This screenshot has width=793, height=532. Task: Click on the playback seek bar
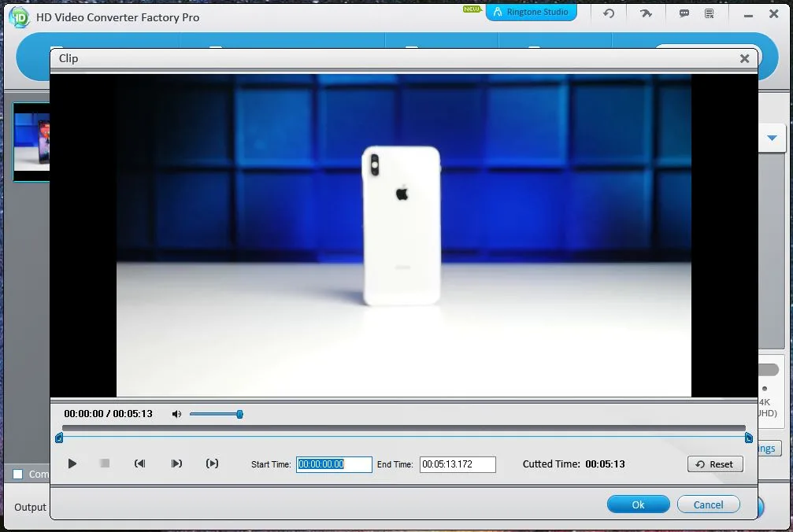403,428
